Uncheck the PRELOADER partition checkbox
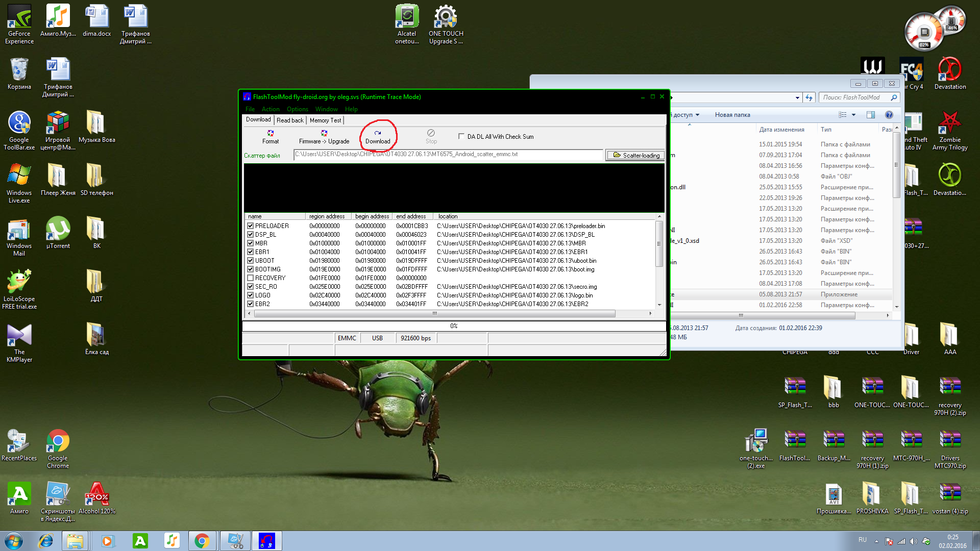 [x=251, y=226]
